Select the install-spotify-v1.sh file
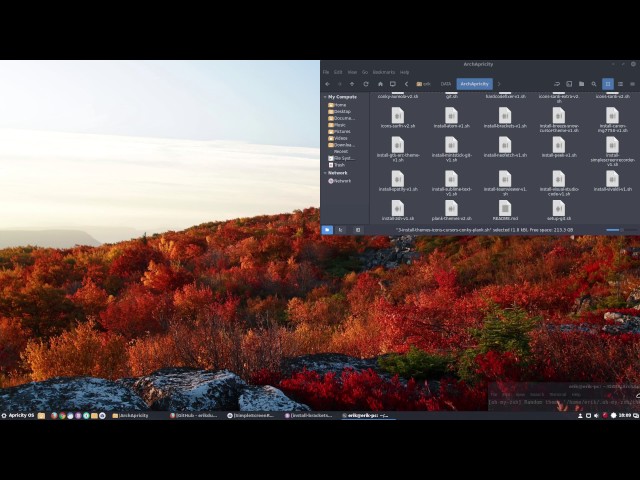This screenshot has height=480, width=640. pyautogui.click(x=398, y=181)
